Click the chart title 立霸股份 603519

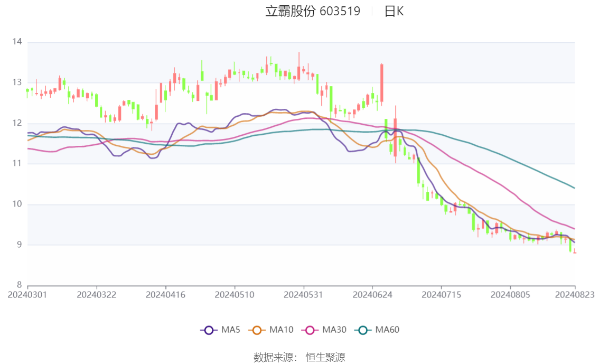[x=313, y=11]
